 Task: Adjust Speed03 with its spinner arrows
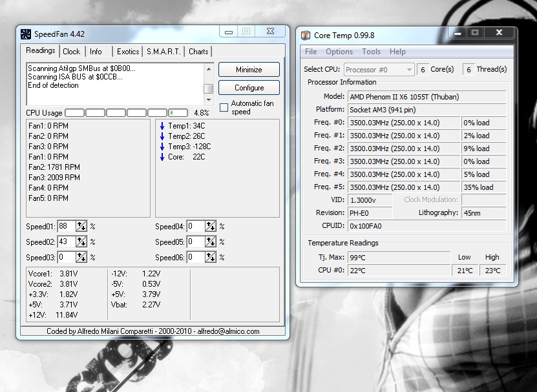click(x=81, y=257)
